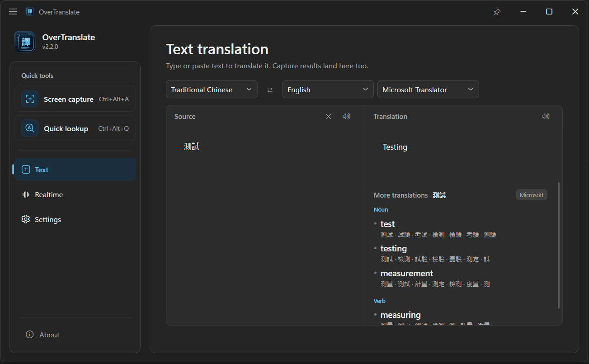Expand the Traditional Chinese source language dropdown

pyautogui.click(x=212, y=90)
